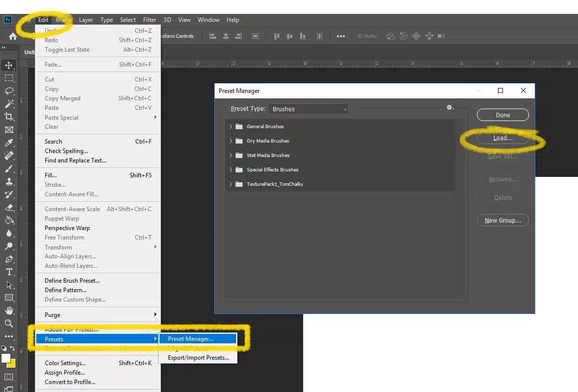578x392 pixels.
Task: Expand the Wet Media Brushes folder
Action: tap(231, 155)
